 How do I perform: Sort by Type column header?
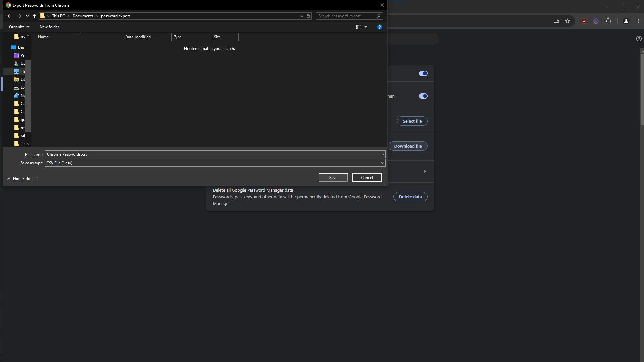192,37
